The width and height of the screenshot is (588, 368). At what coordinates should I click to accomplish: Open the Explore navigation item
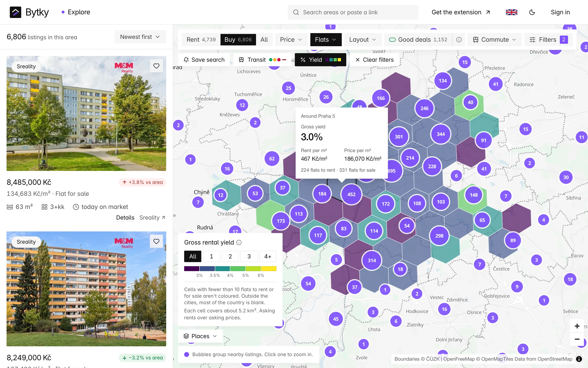coord(76,12)
